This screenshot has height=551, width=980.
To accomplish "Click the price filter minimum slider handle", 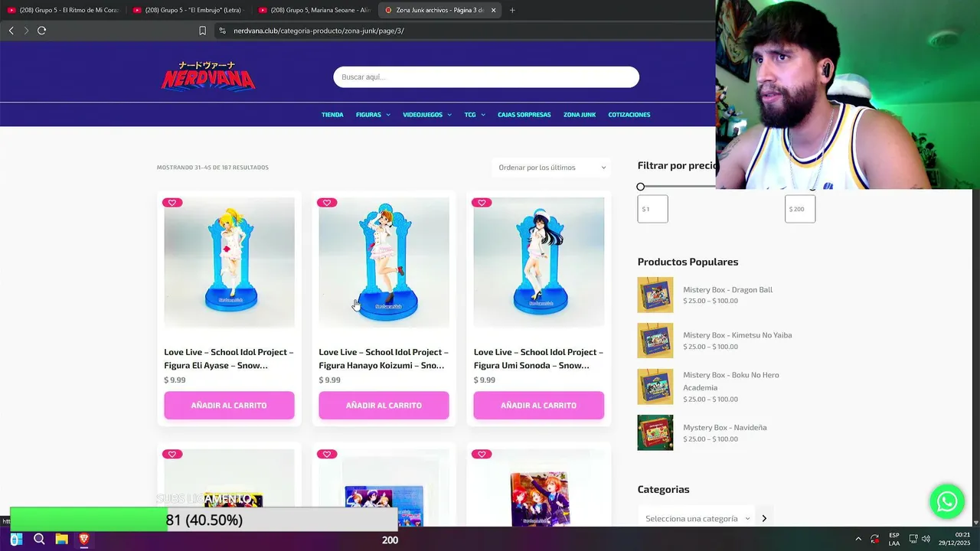I will click(x=641, y=187).
